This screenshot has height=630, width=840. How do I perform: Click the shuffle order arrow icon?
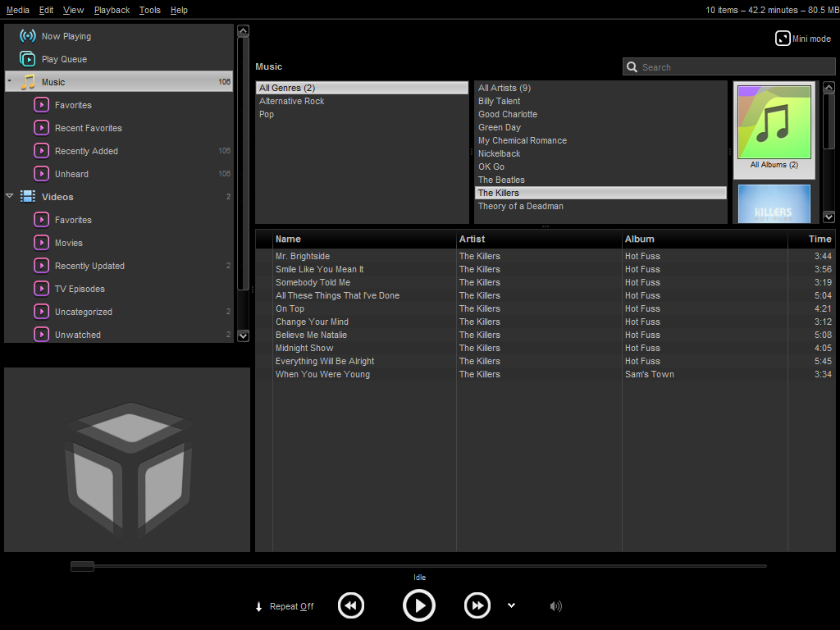tap(258, 606)
